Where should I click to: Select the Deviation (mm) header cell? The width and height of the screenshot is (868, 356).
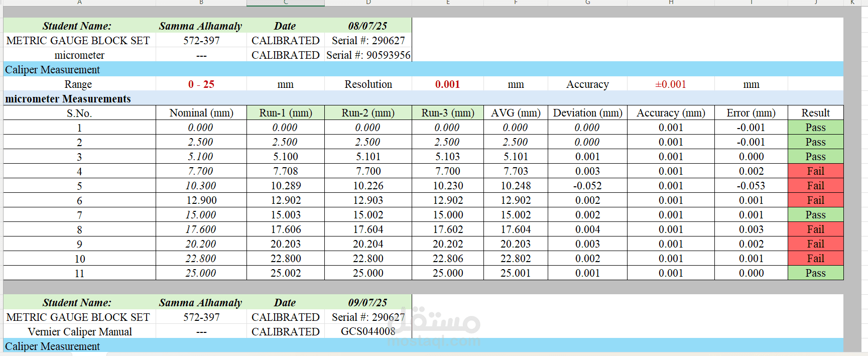tap(587, 113)
